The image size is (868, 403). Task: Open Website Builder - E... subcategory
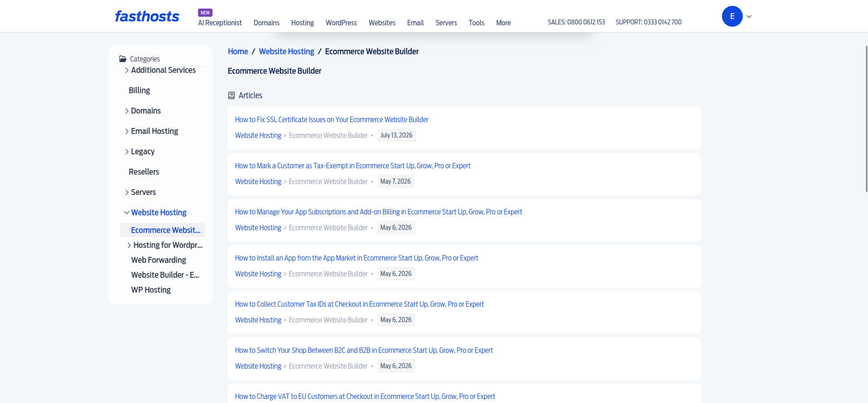pos(165,275)
